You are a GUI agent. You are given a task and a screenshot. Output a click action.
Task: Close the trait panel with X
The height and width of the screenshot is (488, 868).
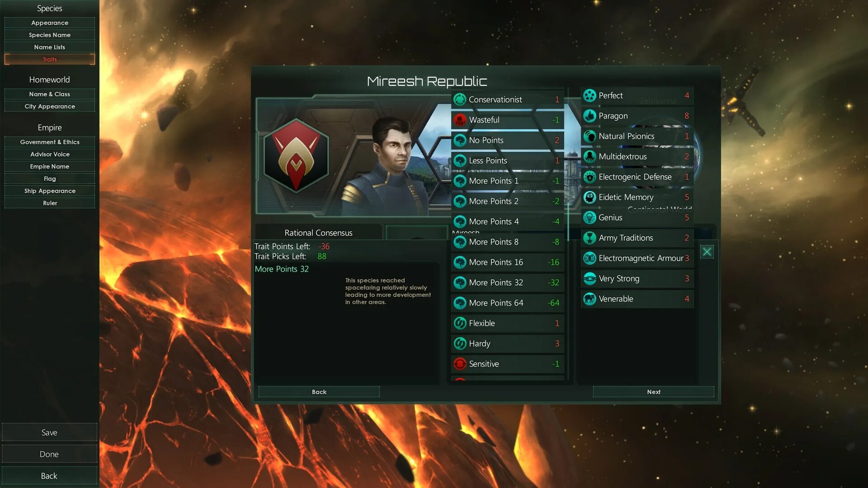pyautogui.click(x=707, y=252)
